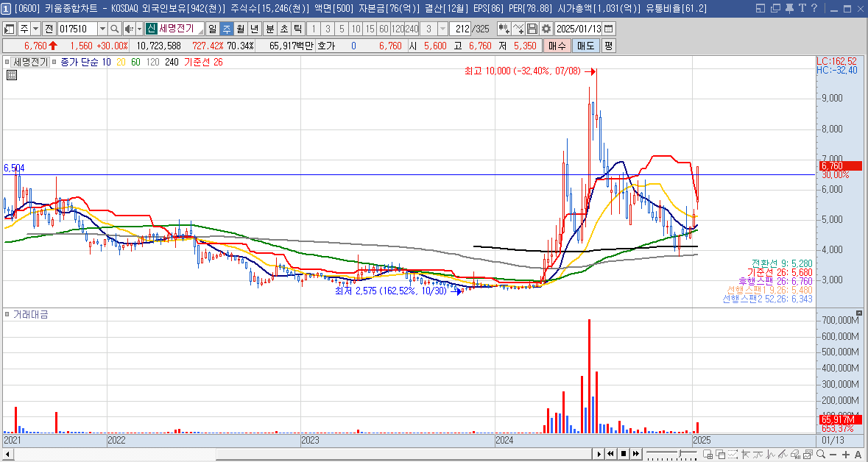The width and height of the screenshot is (868, 462).
Task: Click the 전 button beside the stock code
Action: [49, 29]
